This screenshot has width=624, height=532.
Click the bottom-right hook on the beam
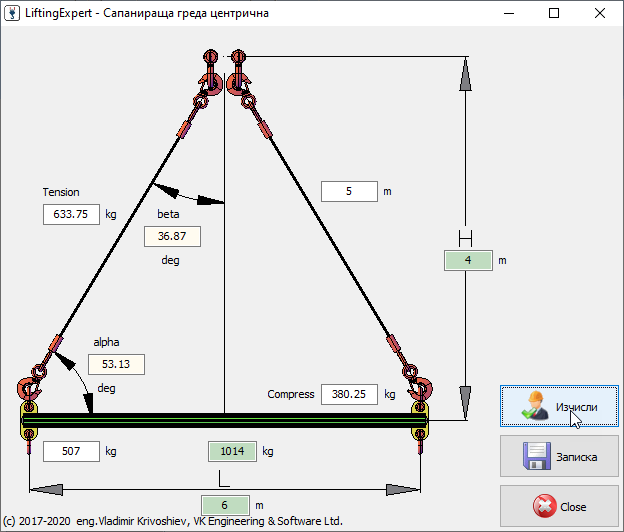420,387
